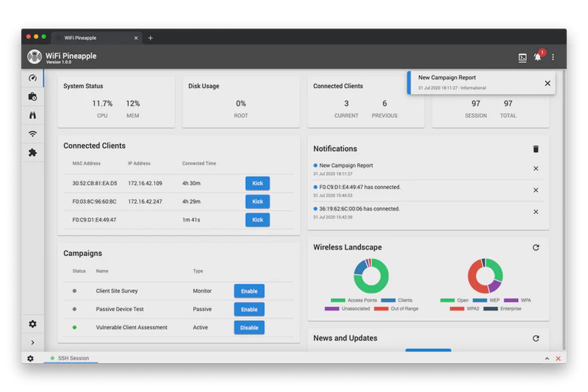588x392 pixels.
Task: Enable the Client Site Survey campaign
Action: pos(249,291)
